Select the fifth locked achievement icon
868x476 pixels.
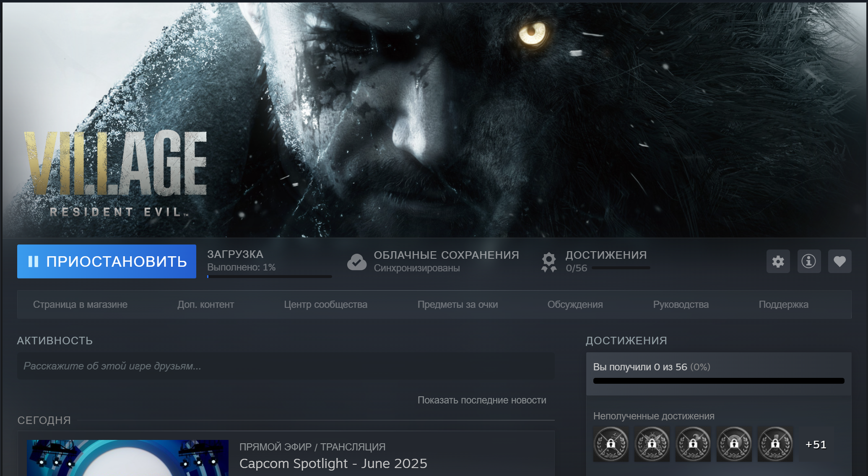tap(775, 444)
